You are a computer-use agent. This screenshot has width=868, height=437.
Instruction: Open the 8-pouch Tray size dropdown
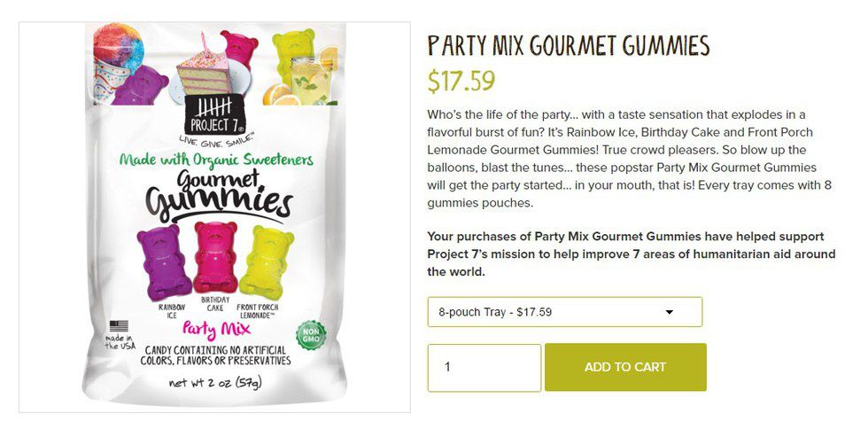[565, 312]
